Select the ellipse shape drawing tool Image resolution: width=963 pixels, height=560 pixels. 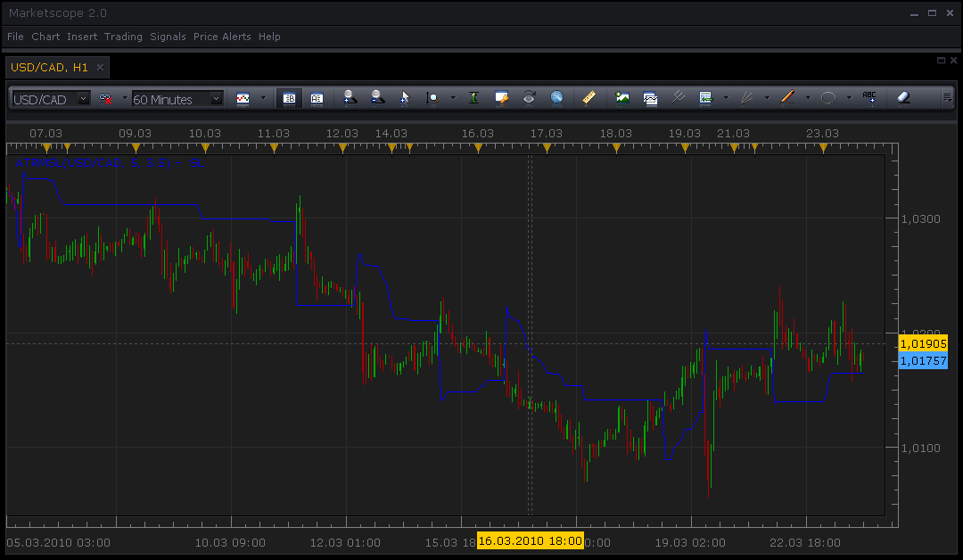coord(828,97)
